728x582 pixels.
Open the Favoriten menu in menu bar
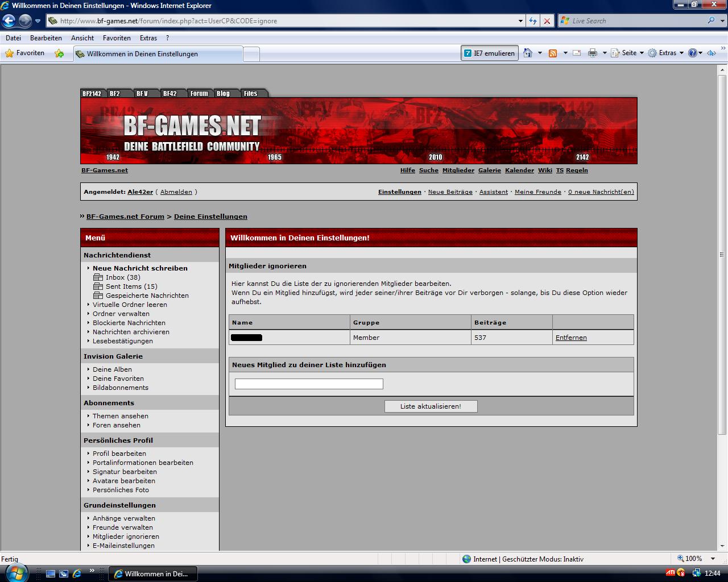click(117, 38)
